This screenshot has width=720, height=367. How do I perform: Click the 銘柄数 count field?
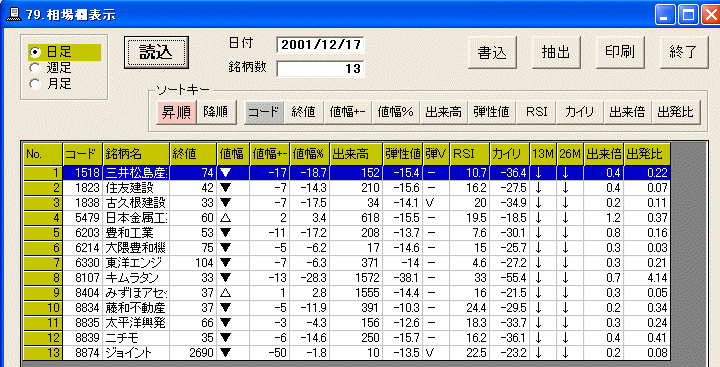(x=320, y=69)
